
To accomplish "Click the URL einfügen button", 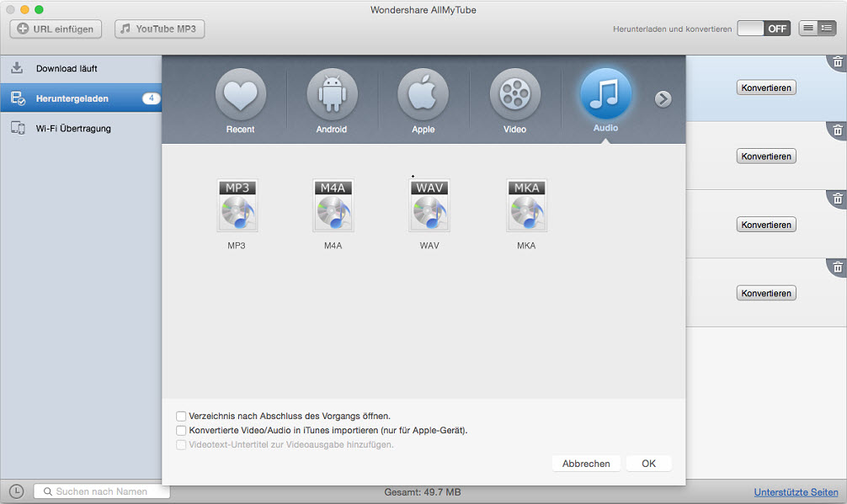I will coord(56,29).
